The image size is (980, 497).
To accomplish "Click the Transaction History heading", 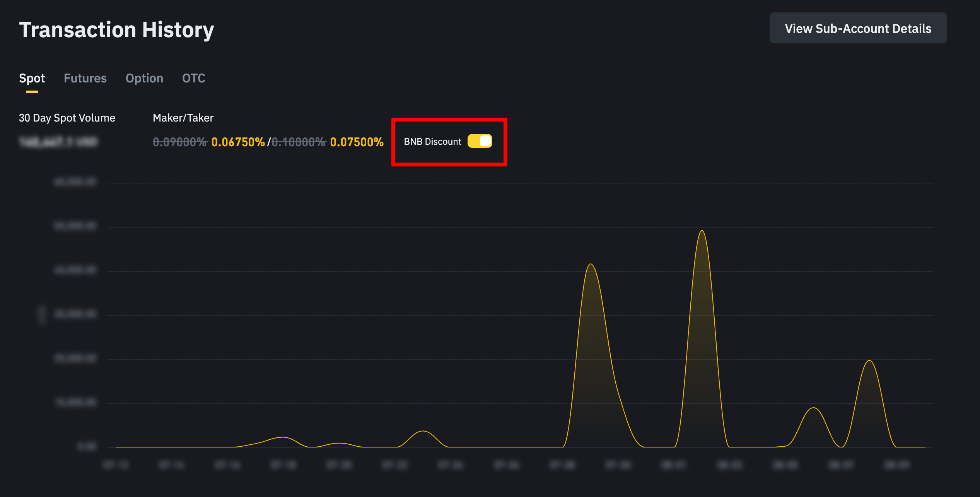I will [116, 30].
